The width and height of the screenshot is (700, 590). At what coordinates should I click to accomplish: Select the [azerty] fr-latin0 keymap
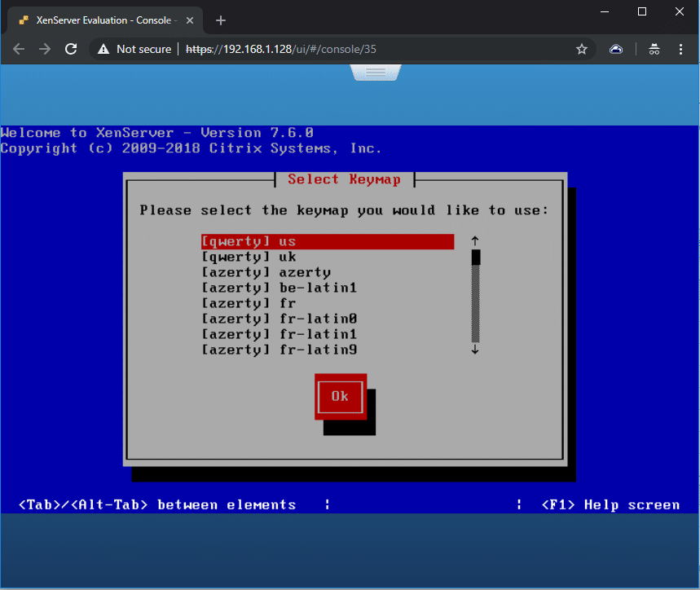pyautogui.click(x=328, y=319)
